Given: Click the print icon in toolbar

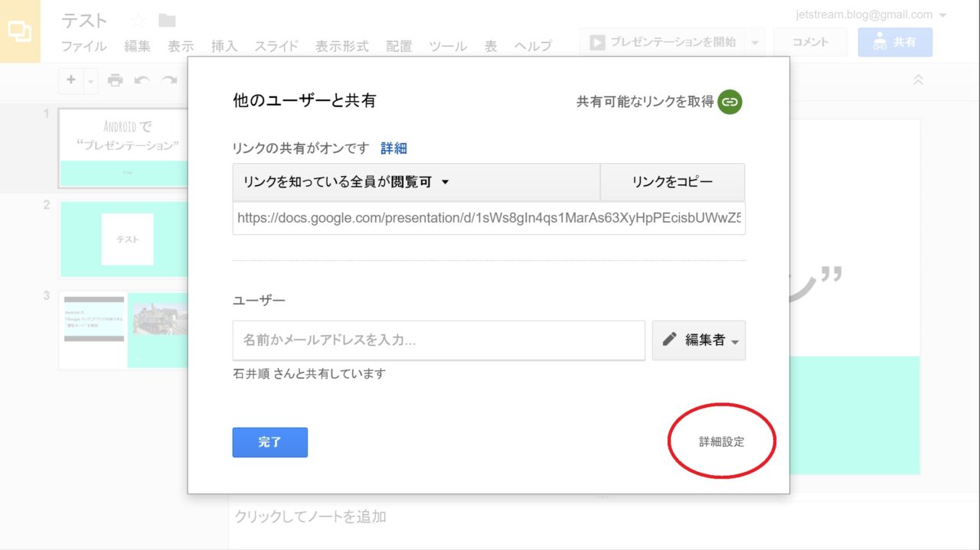Looking at the screenshot, I should click(x=115, y=80).
